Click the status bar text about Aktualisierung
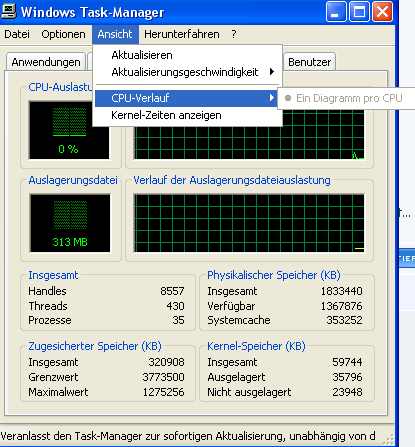Image resolution: width=415 pixels, height=447 pixels. pyautogui.click(x=188, y=436)
